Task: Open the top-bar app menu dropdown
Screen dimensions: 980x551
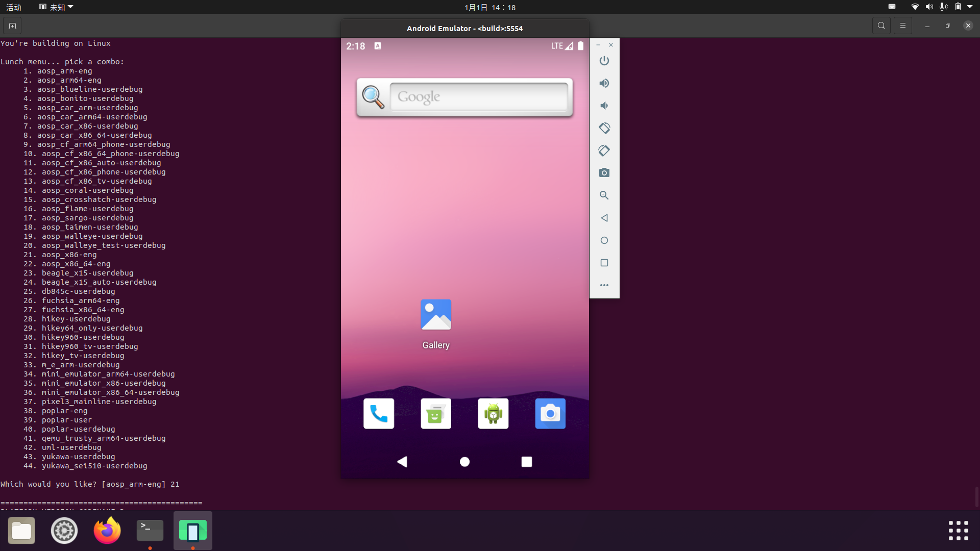Action: 56,7
